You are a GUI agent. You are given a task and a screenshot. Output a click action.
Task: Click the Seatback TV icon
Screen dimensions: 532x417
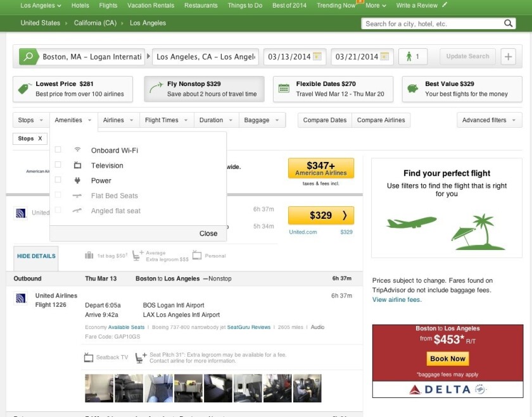(89, 358)
